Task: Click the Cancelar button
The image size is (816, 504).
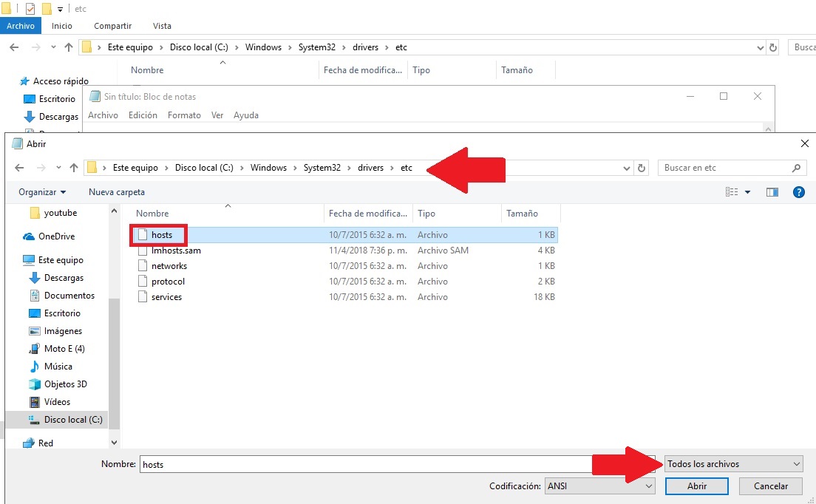Action: [x=771, y=486]
